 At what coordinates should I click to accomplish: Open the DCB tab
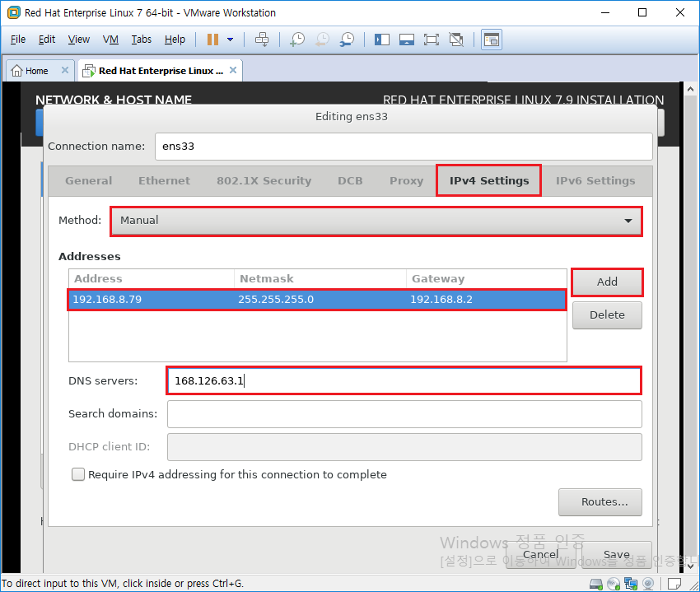click(350, 181)
